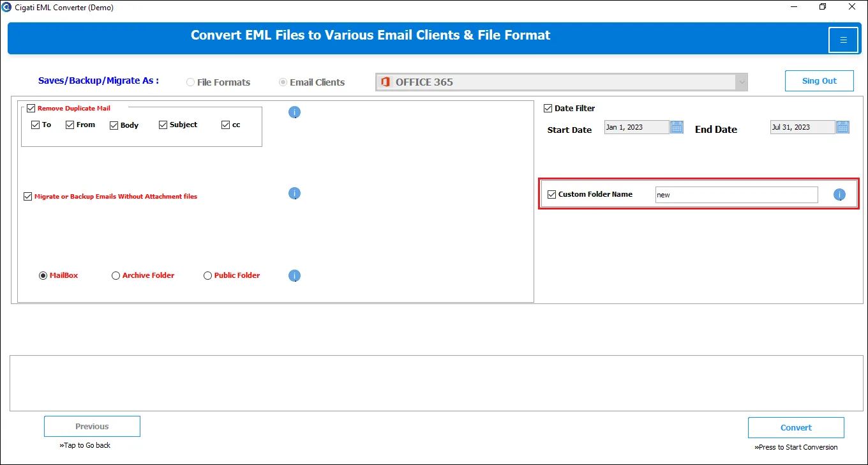Click the Office 365 logo in dropdown

384,82
